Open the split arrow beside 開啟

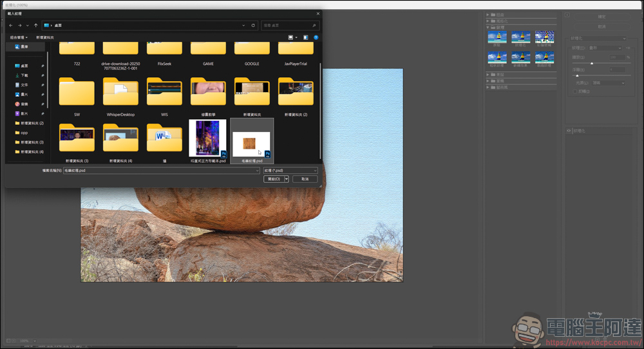point(287,179)
